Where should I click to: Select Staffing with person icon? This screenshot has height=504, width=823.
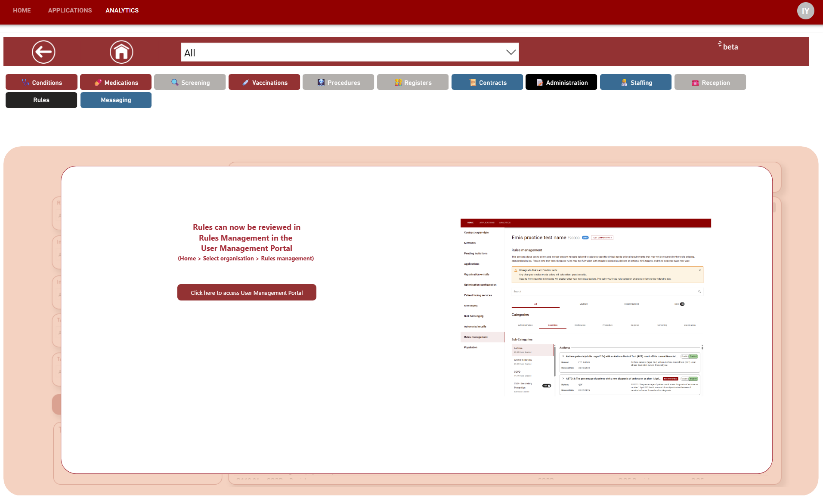tap(636, 82)
